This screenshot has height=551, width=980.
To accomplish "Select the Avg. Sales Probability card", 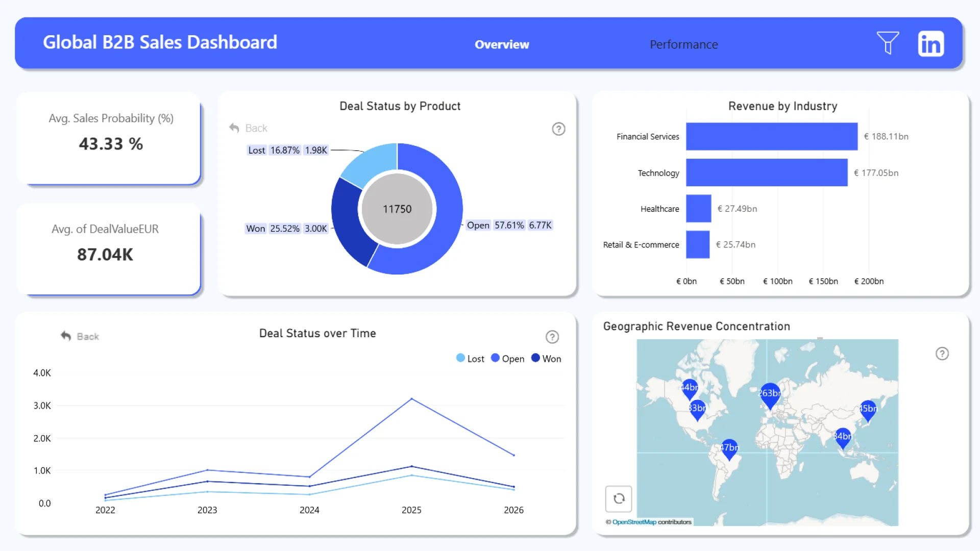I will click(109, 138).
